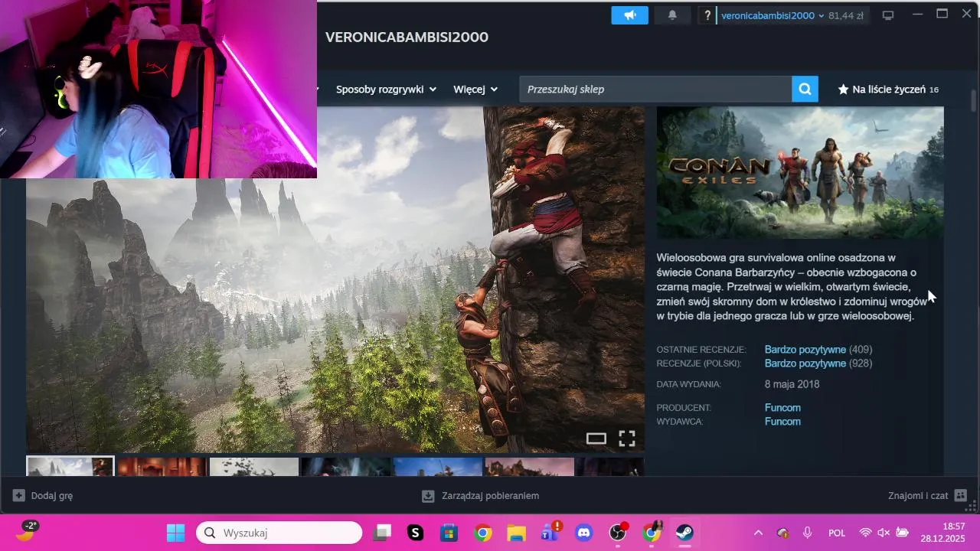Image resolution: width=980 pixels, height=551 pixels.
Task: Click the muted volume tray icon
Action: coord(884,533)
